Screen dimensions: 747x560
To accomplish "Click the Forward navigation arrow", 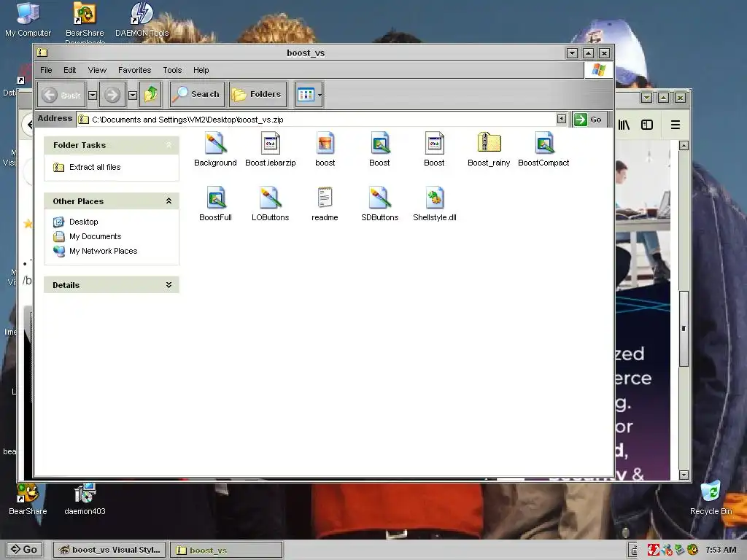I will pos(112,95).
